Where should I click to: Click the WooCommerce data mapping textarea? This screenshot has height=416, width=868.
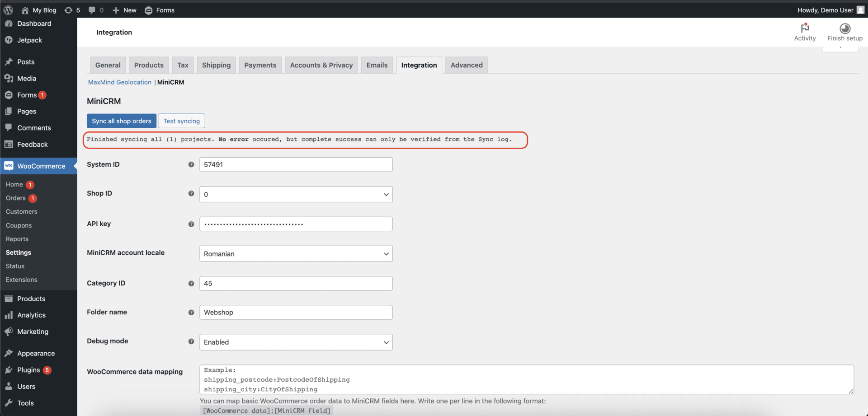tap(527, 379)
